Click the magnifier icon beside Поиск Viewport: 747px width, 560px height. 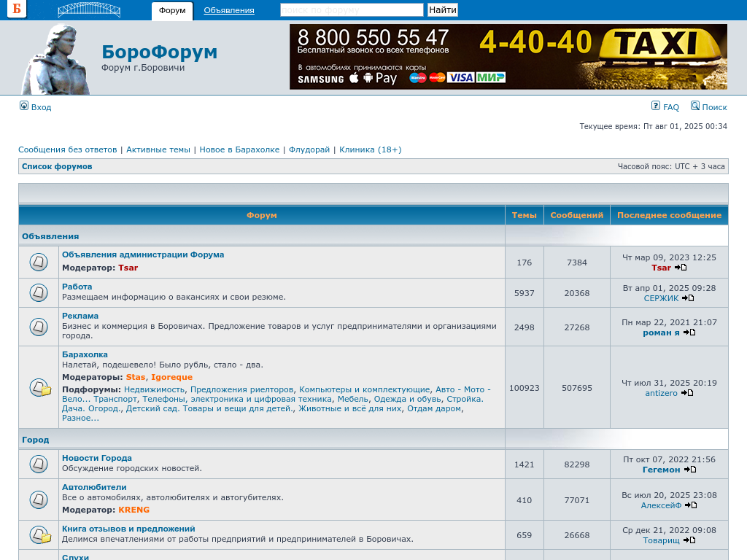[x=695, y=106]
